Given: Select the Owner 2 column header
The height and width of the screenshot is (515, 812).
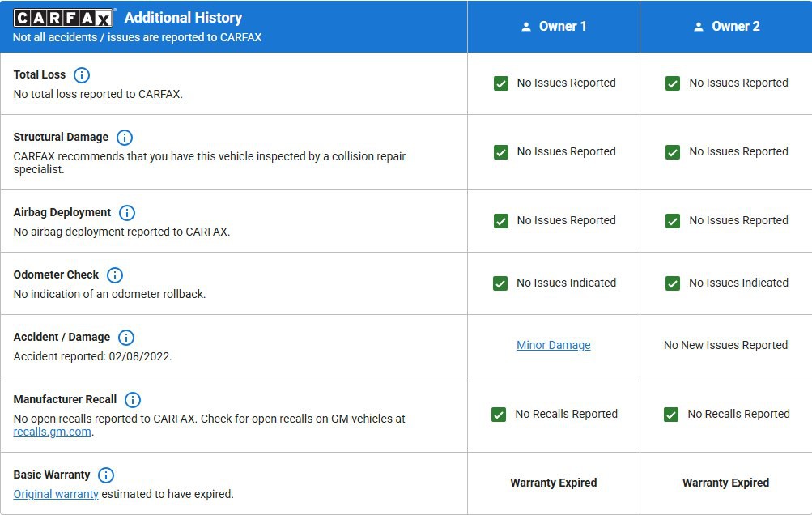Looking at the screenshot, I should [x=726, y=27].
